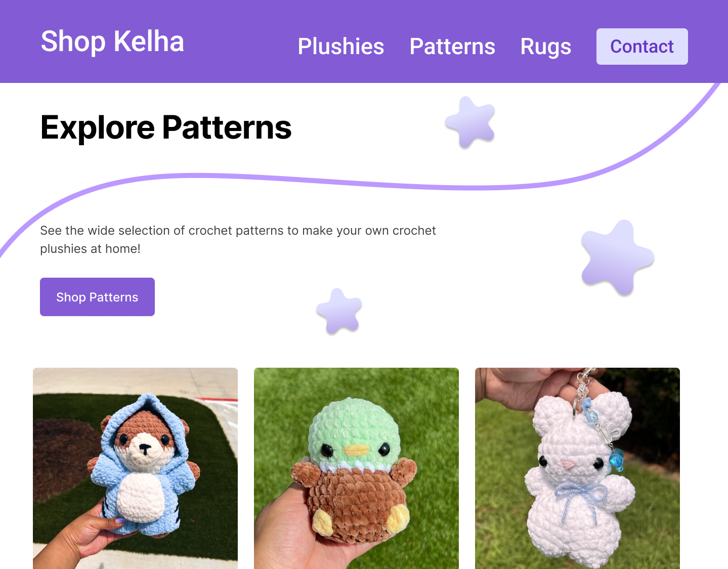Image resolution: width=728 pixels, height=569 pixels.
Task: Click the star icon beside Explore Patterns heading
Action: pos(470,122)
